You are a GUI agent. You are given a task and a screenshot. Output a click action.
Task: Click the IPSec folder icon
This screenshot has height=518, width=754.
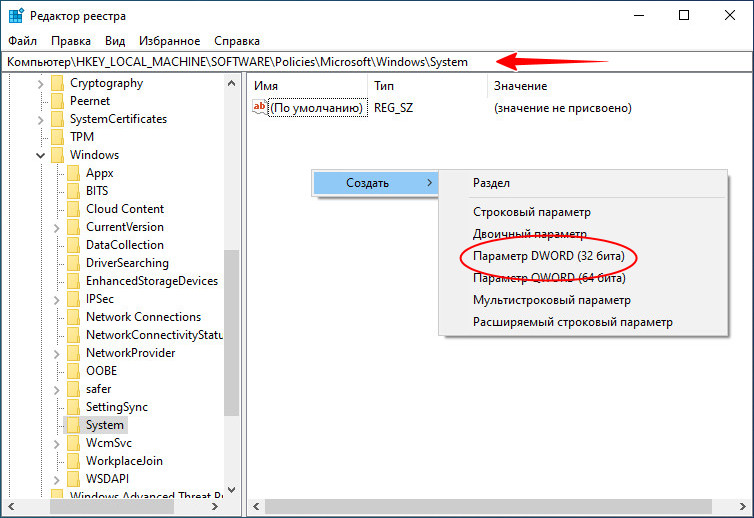(73, 299)
